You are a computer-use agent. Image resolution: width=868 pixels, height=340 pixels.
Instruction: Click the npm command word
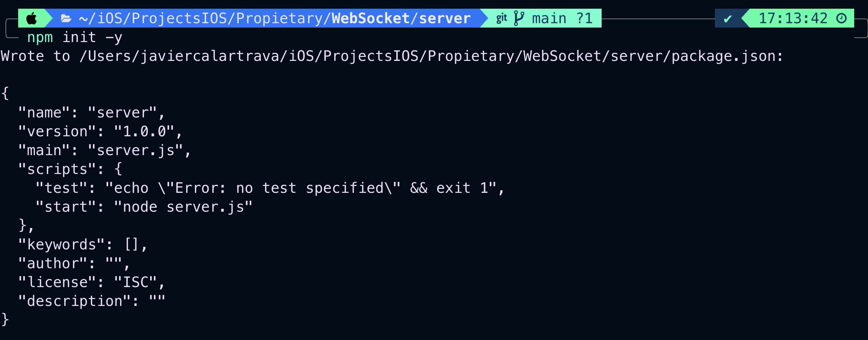pos(40,38)
